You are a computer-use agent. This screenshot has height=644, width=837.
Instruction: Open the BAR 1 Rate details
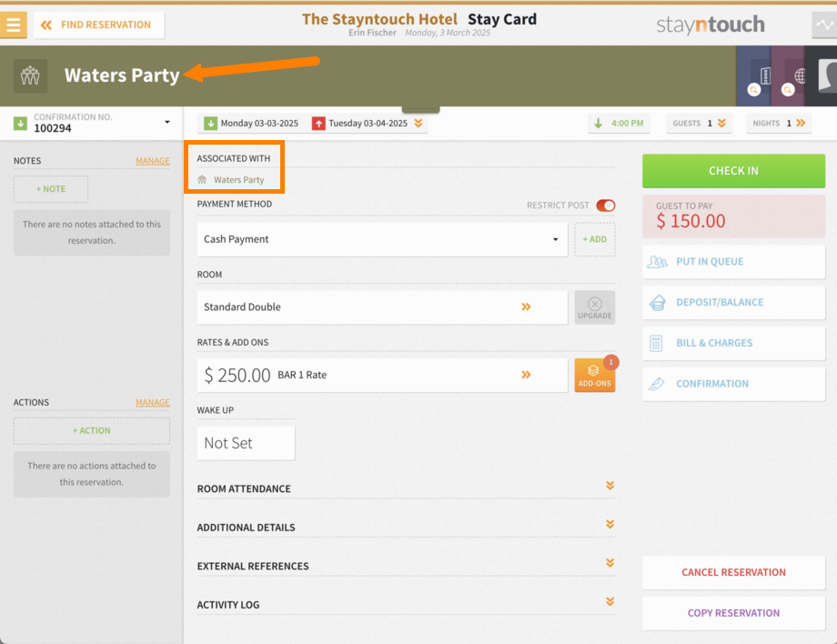pos(382,375)
